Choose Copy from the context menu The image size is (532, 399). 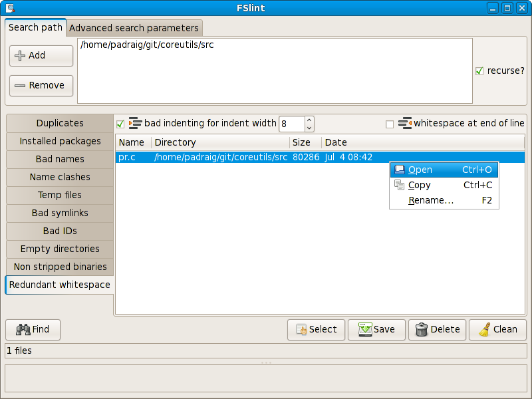(444, 185)
